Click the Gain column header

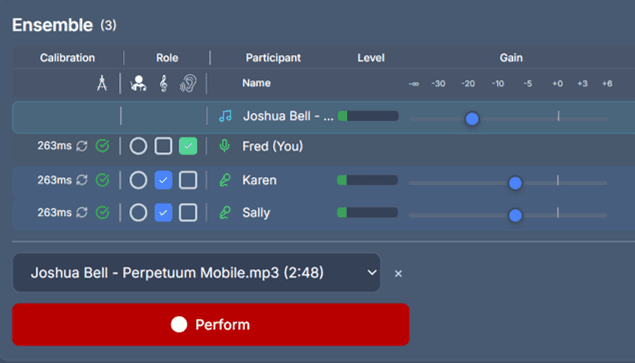coord(511,58)
